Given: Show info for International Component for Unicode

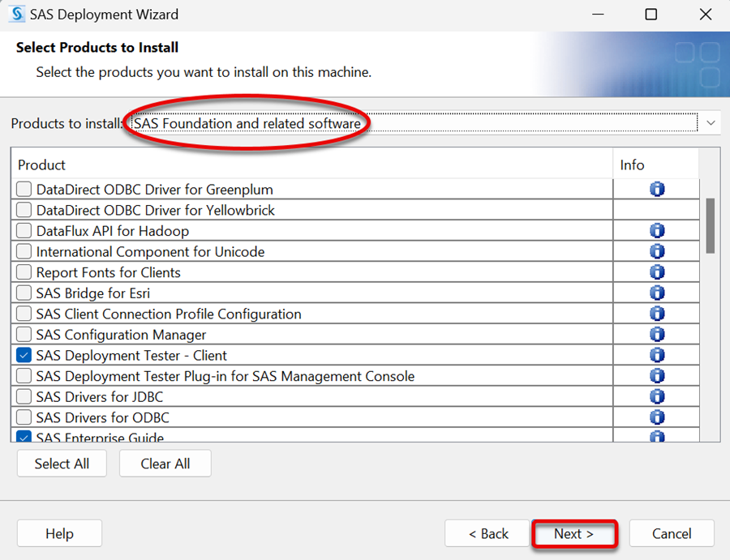Looking at the screenshot, I should click(657, 251).
